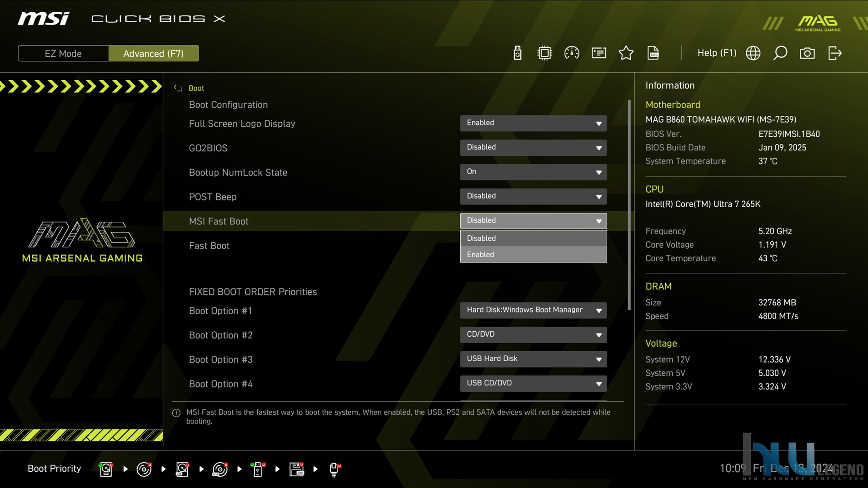868x488 pixels.
Task: Collapse the MSI Fast Boot dropdown
Action: click(534, 221)
